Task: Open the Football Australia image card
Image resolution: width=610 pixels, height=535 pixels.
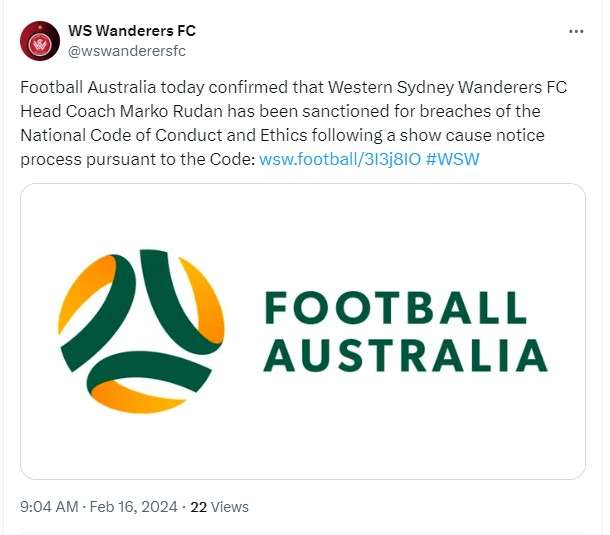Action: [303, 331]
